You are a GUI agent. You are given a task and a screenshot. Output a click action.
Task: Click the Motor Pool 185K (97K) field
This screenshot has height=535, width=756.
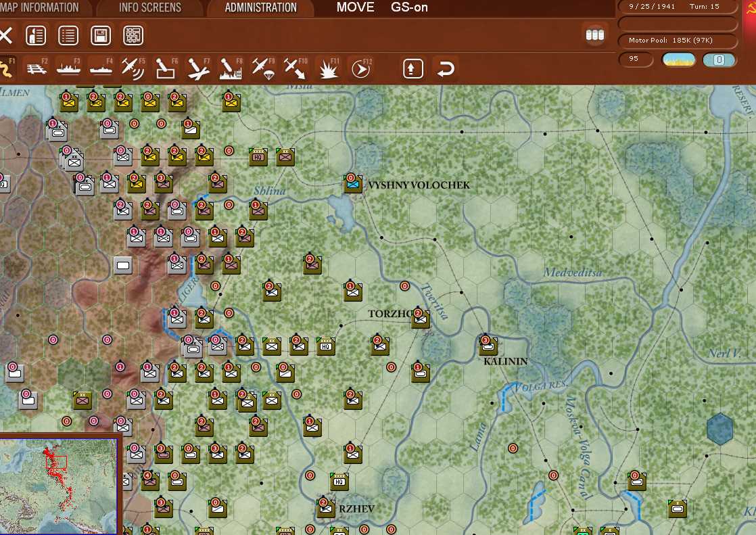(678, 41)
